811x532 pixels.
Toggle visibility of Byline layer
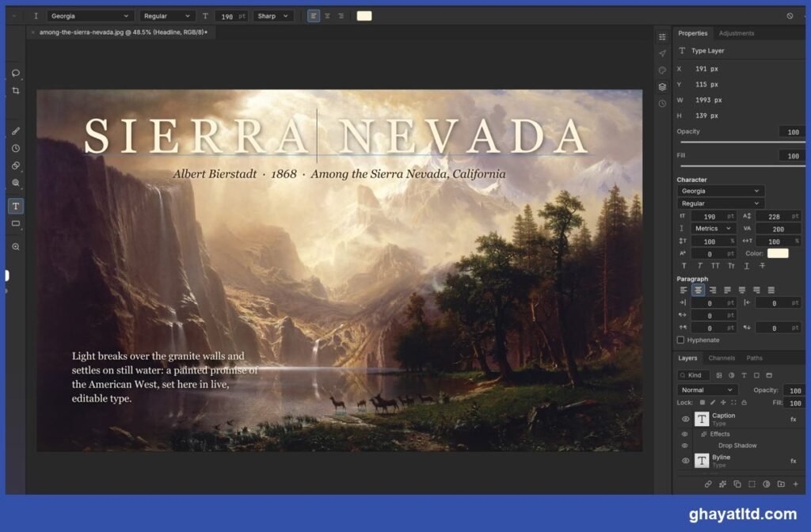[685, 461]
